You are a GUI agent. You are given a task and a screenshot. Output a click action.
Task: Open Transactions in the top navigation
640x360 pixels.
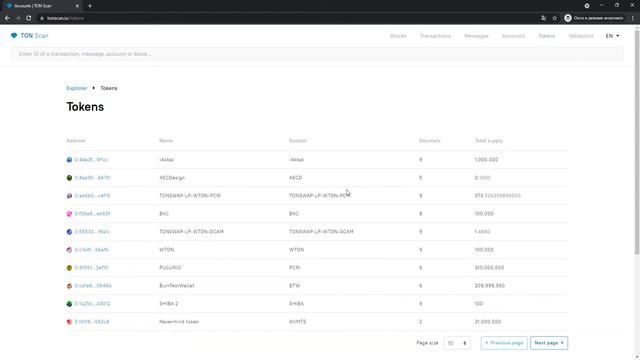pyautogui.click(x=435, y=36)
